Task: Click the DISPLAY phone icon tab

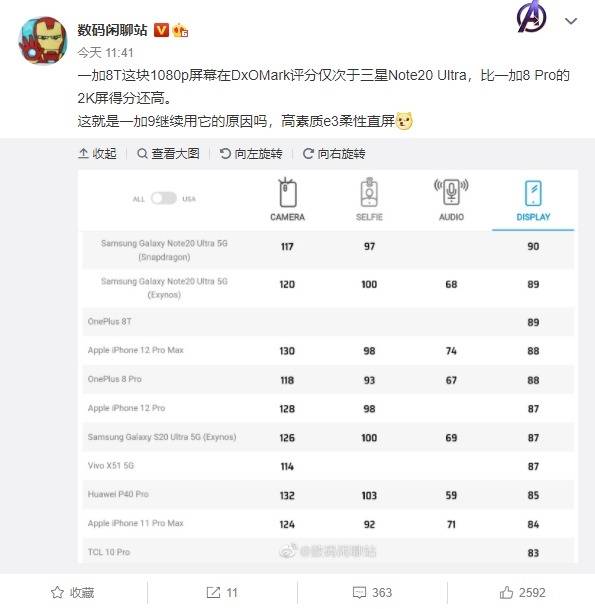Action: (x=533, y=200)
